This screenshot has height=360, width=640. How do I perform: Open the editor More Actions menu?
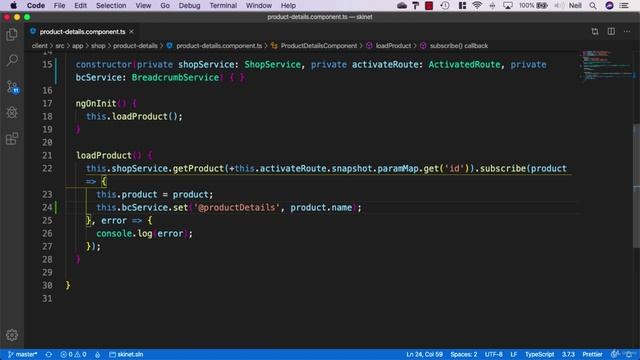(627, 31)
